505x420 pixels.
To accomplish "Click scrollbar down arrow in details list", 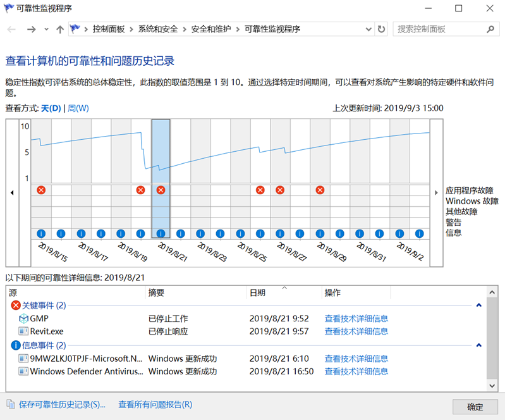I will 492,385.
